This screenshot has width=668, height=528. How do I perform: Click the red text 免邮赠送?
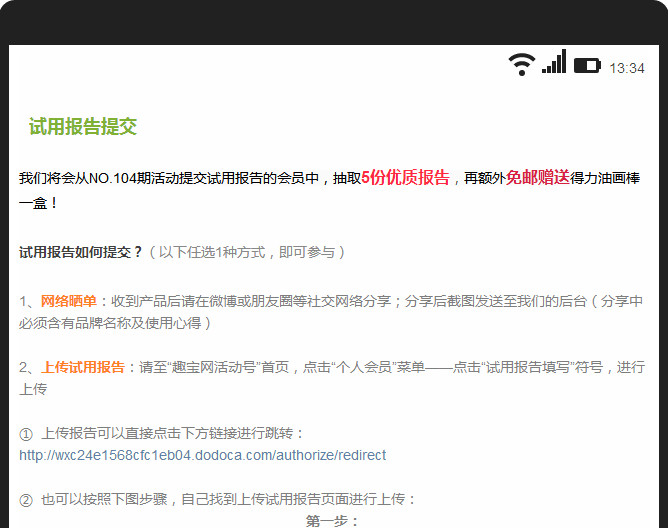point(538,177)
